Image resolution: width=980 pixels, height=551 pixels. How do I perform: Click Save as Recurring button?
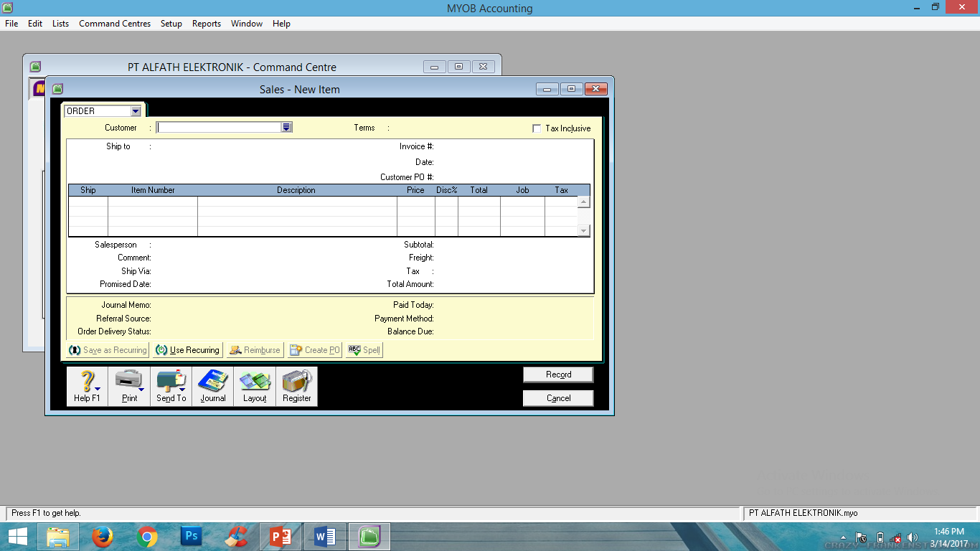(x=108, y=350)
